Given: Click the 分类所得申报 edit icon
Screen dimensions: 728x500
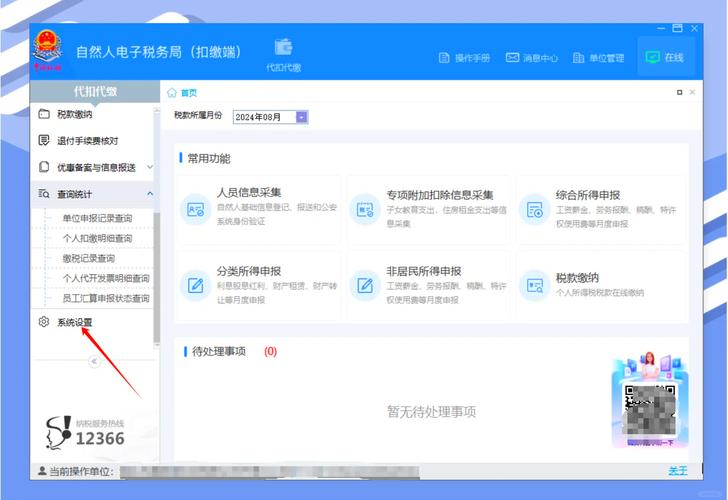Looking at the screenshot, I should point(195,286).
